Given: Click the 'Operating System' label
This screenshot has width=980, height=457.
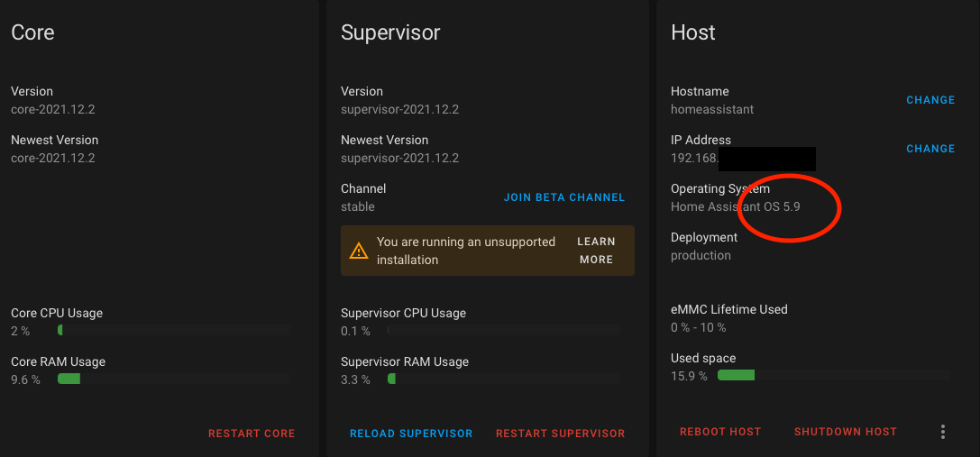Looking at the screenshot, I should coord(720,188).
